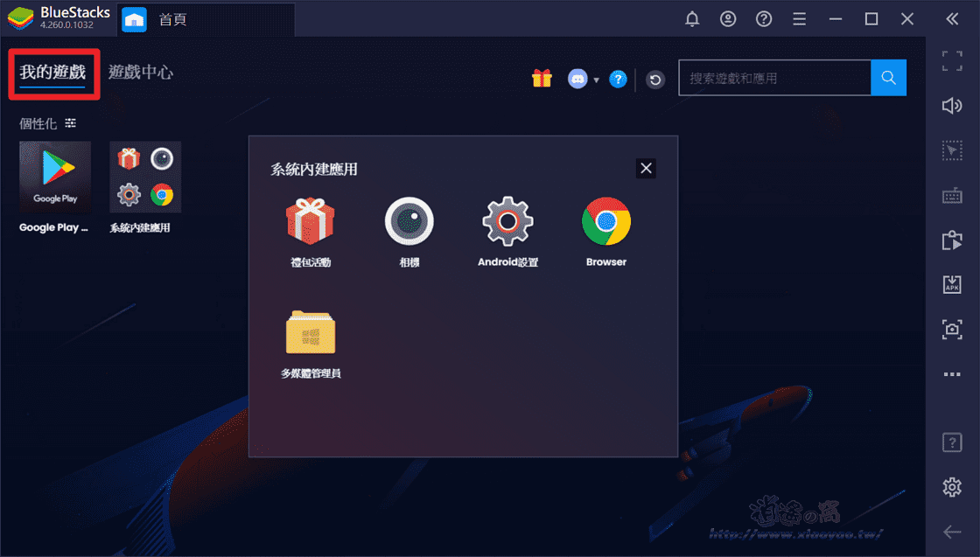Toggle fullscreen mode in sidebar
980x557 pixels.
[952, 61]
